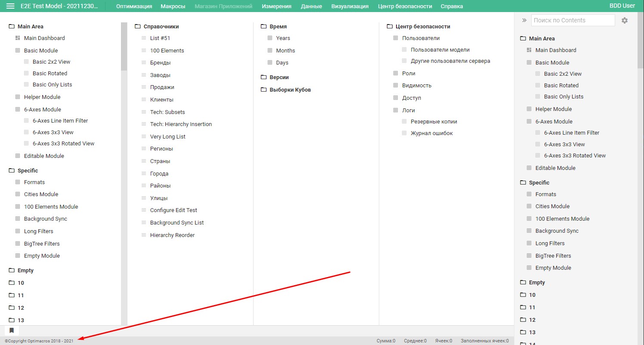Open the Визуализация menu
644x345 pixels.
pos(350,6)
